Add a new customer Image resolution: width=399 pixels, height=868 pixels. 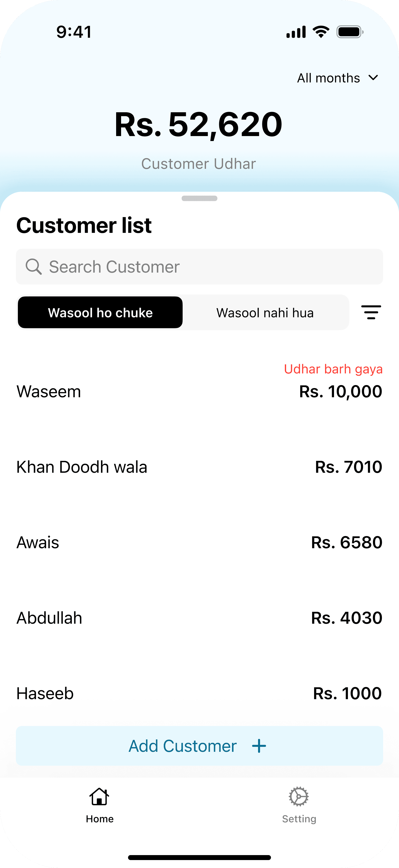[199, 746]
